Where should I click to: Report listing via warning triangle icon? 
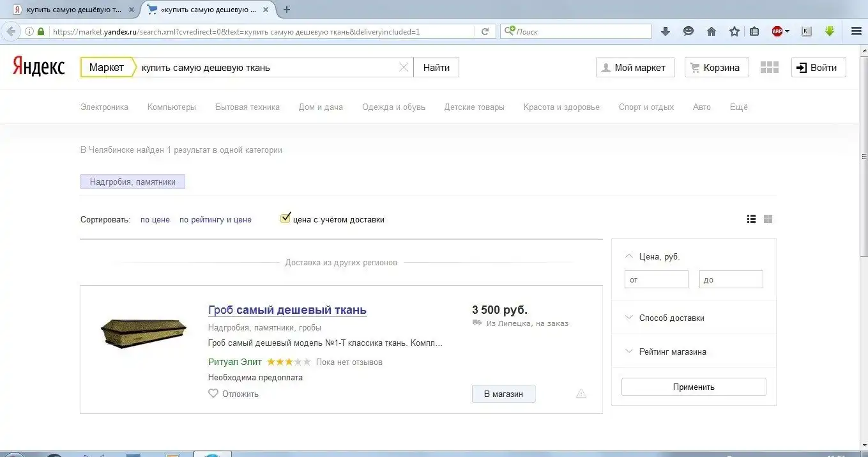click(x=581, y=394)
